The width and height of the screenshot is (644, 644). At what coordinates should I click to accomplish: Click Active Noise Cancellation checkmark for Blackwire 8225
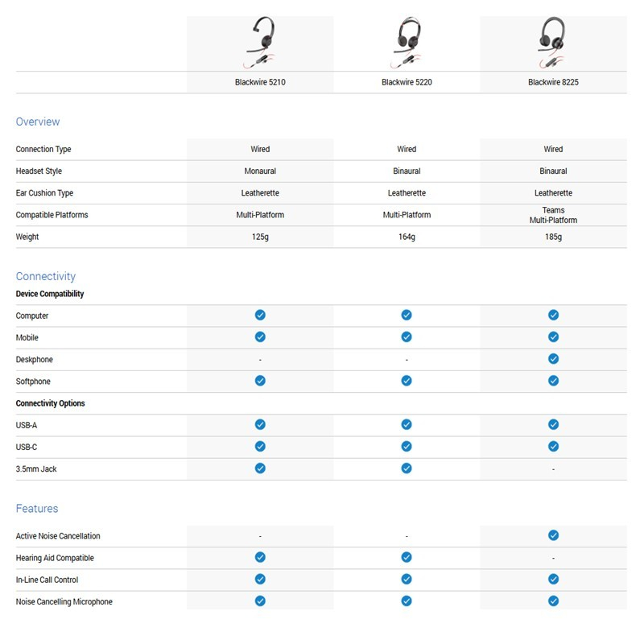click(553, 535)
